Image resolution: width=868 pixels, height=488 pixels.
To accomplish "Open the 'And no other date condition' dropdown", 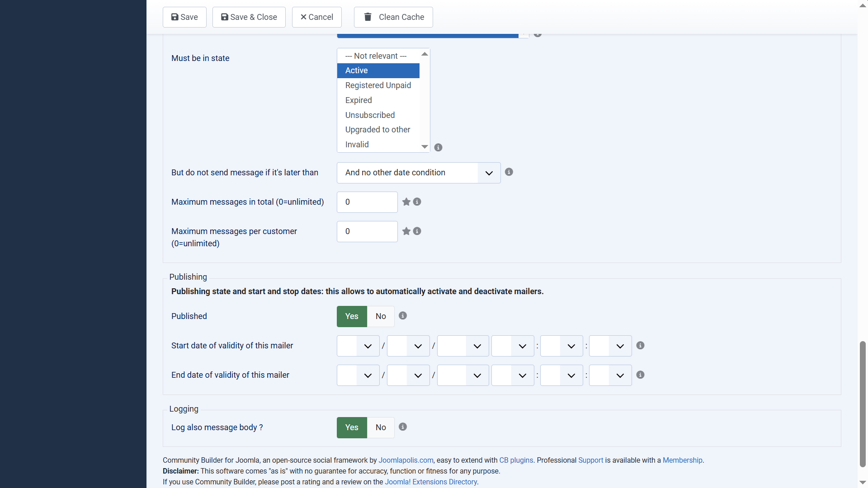I will tap(418, 173).
